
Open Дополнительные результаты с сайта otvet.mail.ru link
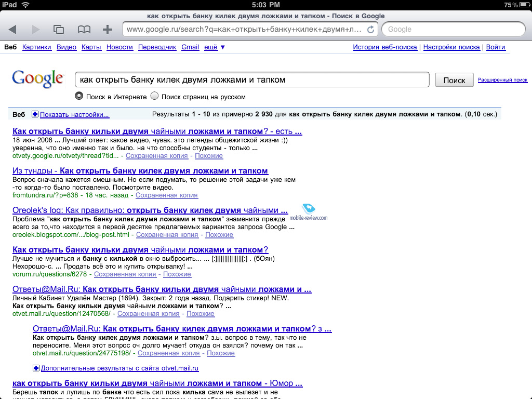coord(120,368)
